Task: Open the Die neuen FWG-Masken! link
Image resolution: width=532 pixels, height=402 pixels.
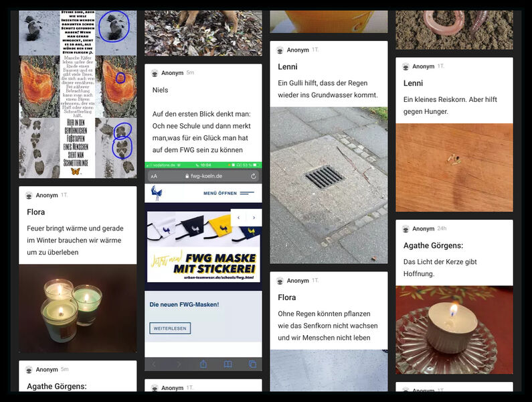Action: 184,304
